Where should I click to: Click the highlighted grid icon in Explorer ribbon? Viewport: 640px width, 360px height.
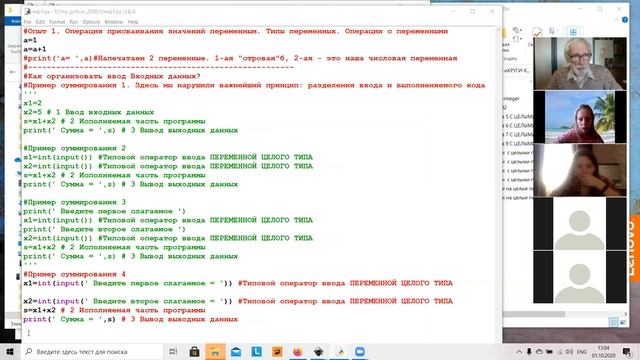point(573,32)
